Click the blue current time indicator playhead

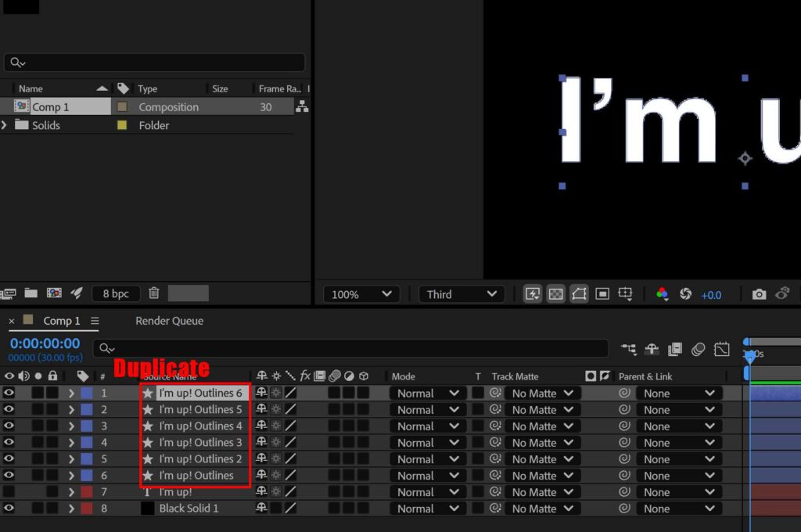pyautogui.click(x=749, y=356)
